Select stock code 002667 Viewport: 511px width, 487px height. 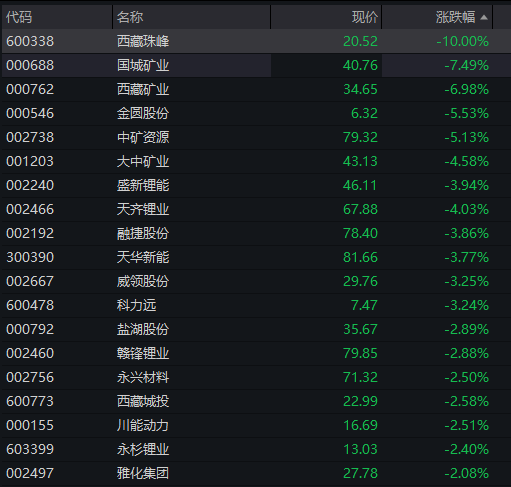(x=30, y=281)
